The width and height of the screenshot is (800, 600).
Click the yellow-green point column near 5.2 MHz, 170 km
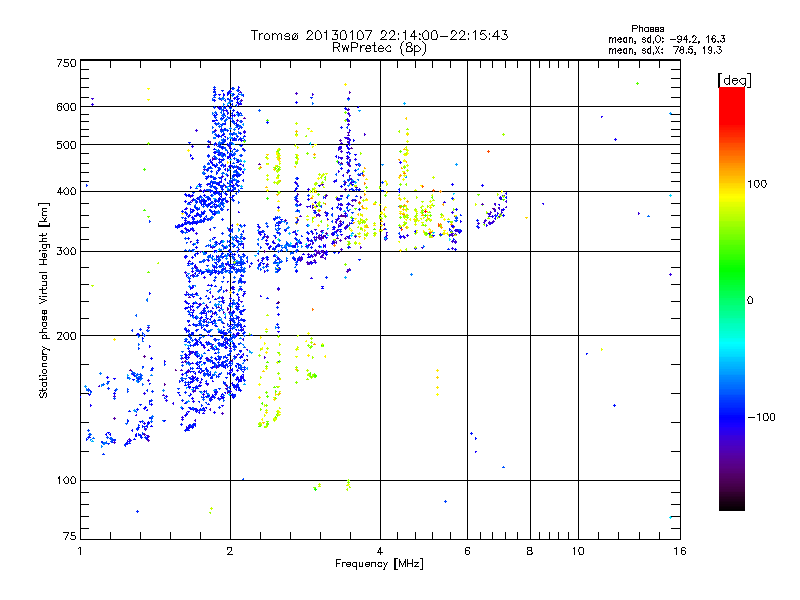(437, 382)
